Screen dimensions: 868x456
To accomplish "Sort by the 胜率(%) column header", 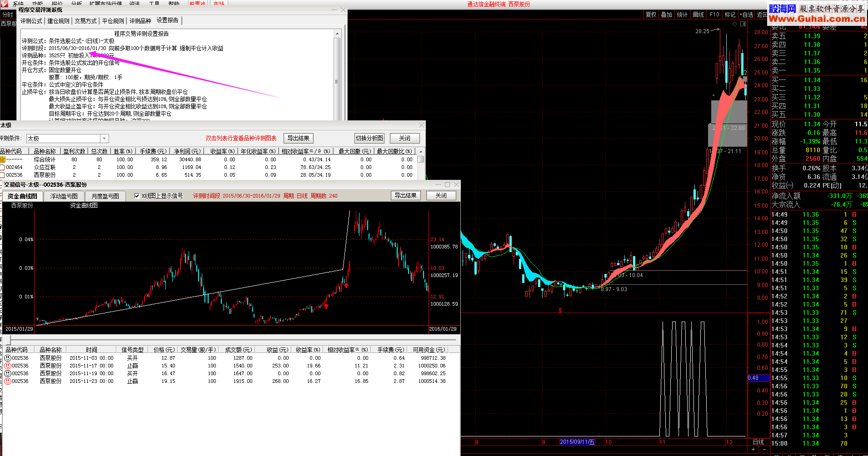I will click(123, 151).
